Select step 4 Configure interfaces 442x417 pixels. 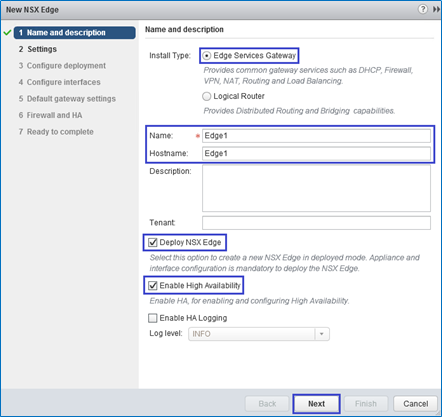(60, 82)
